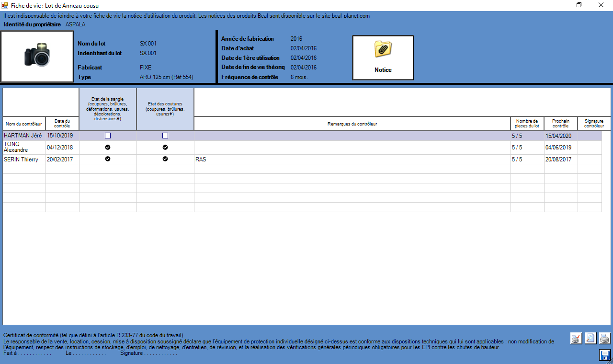Click the camera photo placeholder

click(x=37, y=57)
